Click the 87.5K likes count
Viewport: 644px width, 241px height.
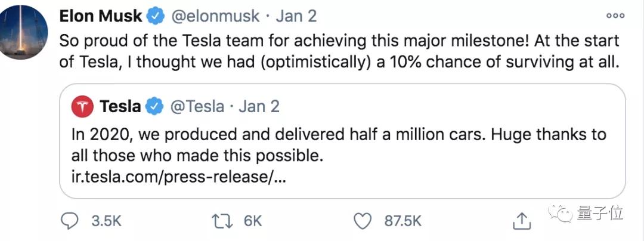point(402,221)
